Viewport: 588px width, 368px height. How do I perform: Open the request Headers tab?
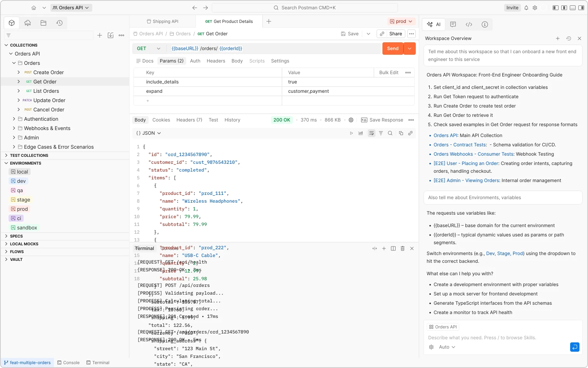click(x=216, y=61)
